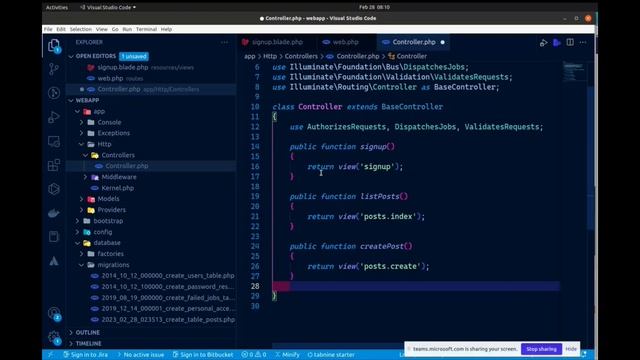Image resolution: width=640 pixels, height=360 pixels.
Task: Collapse the OPEN EDITORS section
Action: pyautogui.click(x=71, y=56)
